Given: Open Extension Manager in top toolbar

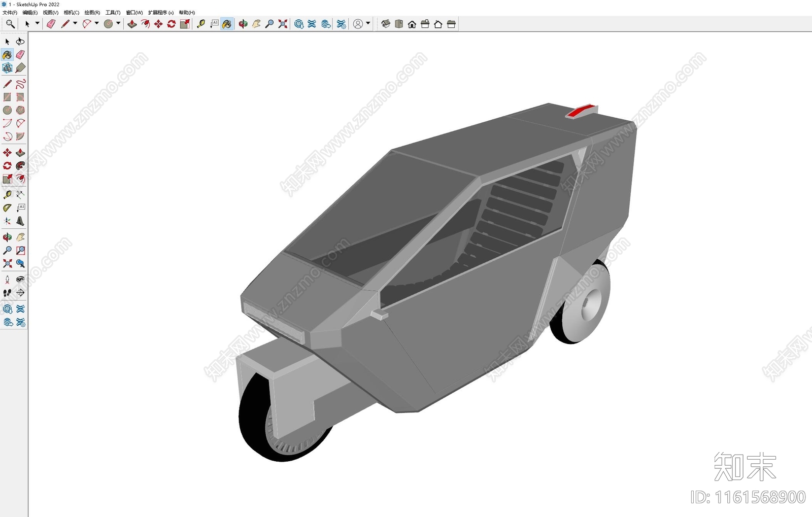Looking at the screenshot, I should click(342, 24).
